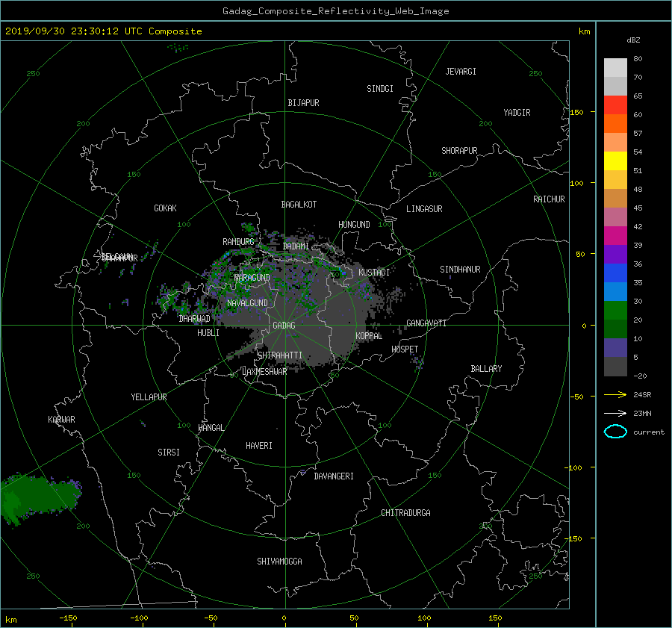This screenshot has width=672, height=628.
Task: Click the KUSTAGI city label
Action: pos(374,273)
